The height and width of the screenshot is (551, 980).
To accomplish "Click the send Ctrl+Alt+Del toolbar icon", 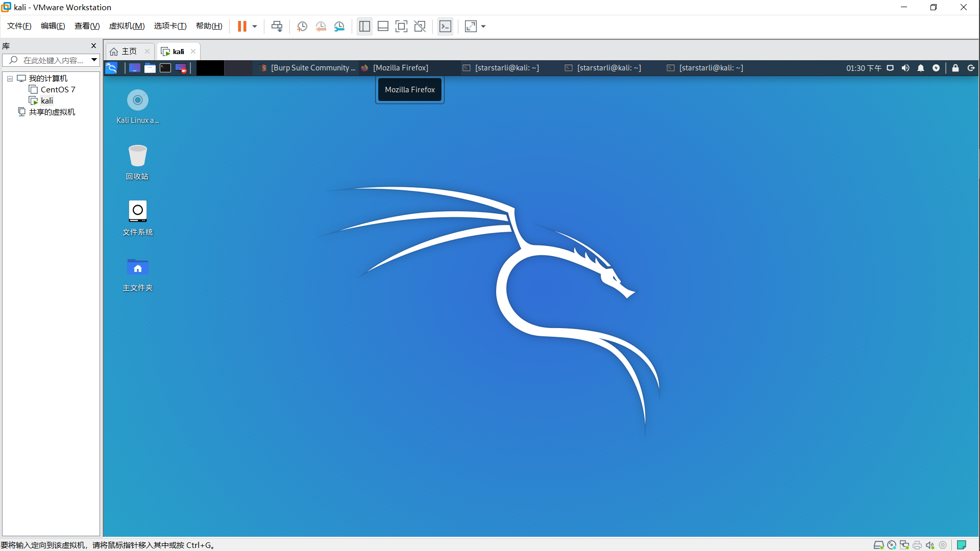I will (277, 27).
